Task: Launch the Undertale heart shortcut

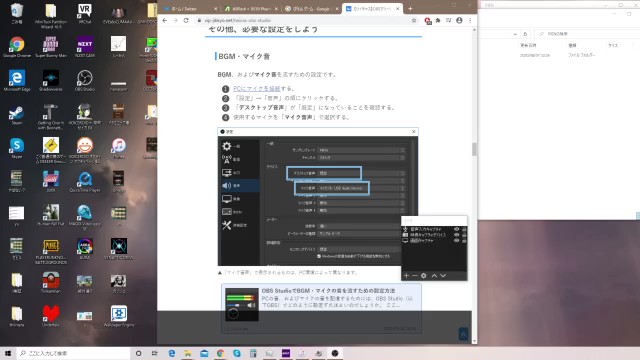Action: point(51,316)
